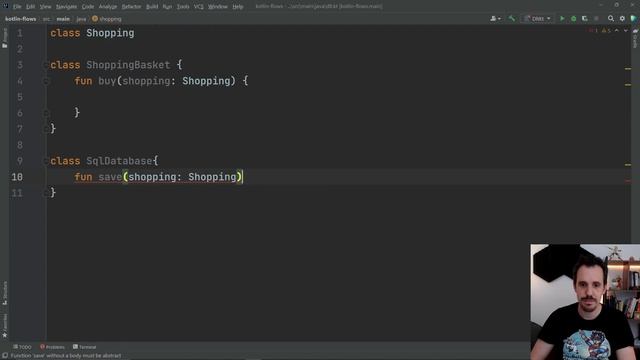Click Run with Coverage icon
The height and width of the screenshot is (360, 640).
(x=584, y=19)
